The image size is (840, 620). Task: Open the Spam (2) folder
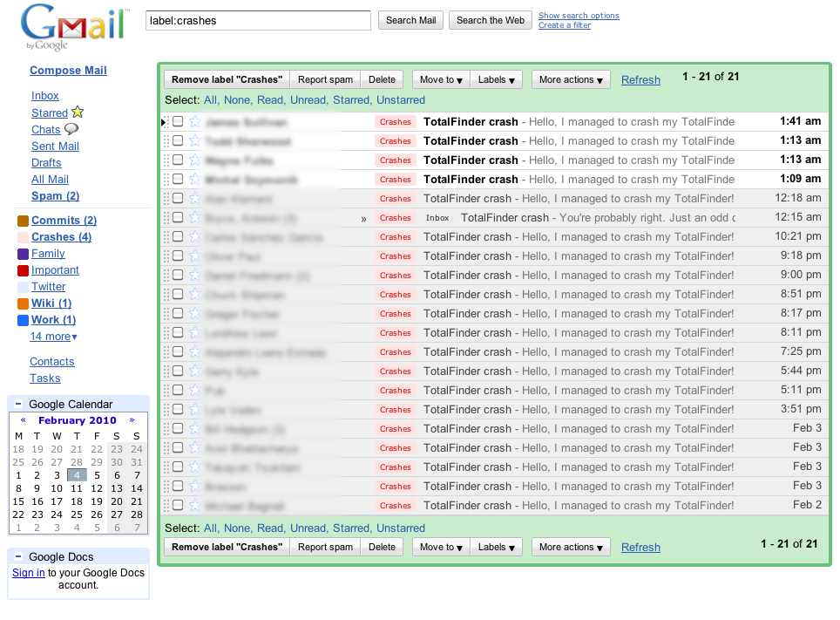tap(55, 196)
